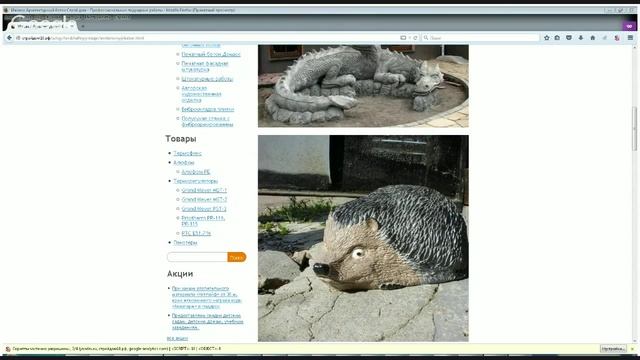Open the reader view icon in address bar
This screenshot has width=640, height=360.
pyautogui.click(x=403, y=38)
